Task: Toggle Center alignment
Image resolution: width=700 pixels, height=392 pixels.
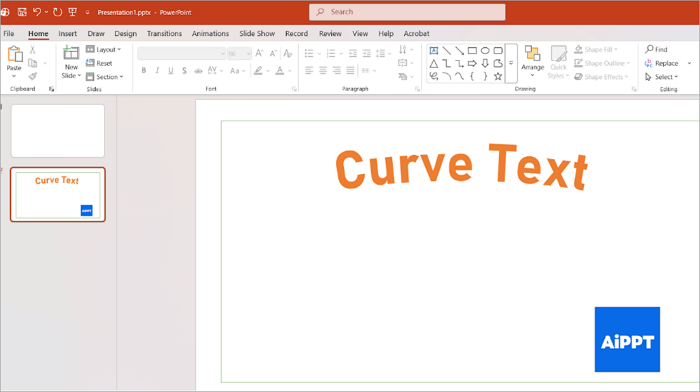Action: (323, 71)
